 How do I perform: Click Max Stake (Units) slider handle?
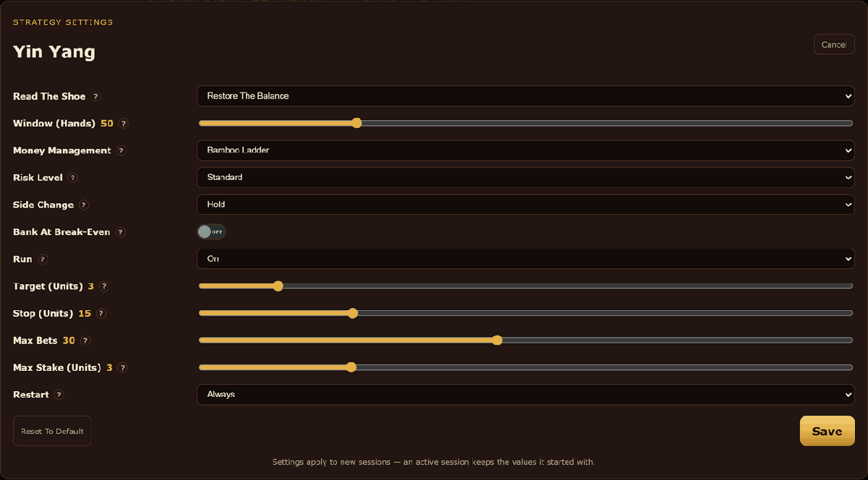click(352, 367)
